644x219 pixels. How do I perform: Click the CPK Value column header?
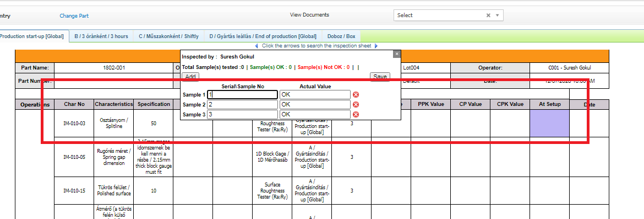pos(510,104)
